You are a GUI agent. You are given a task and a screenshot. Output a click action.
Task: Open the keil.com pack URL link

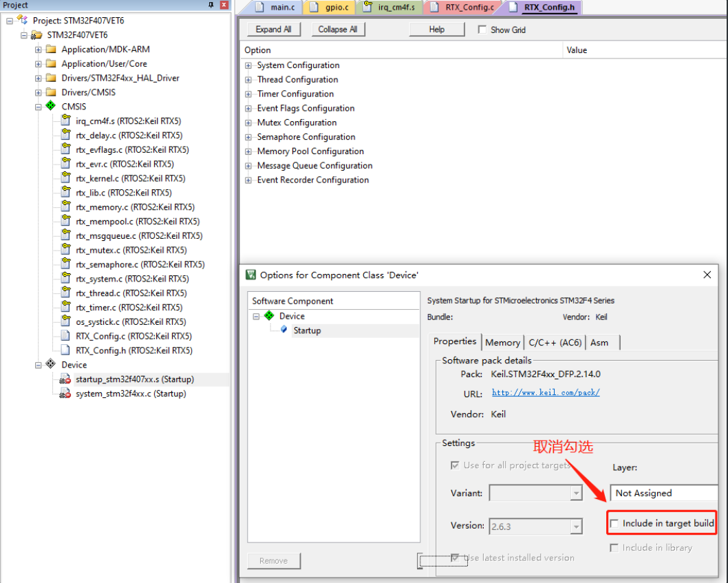click(x=545, y=394)
